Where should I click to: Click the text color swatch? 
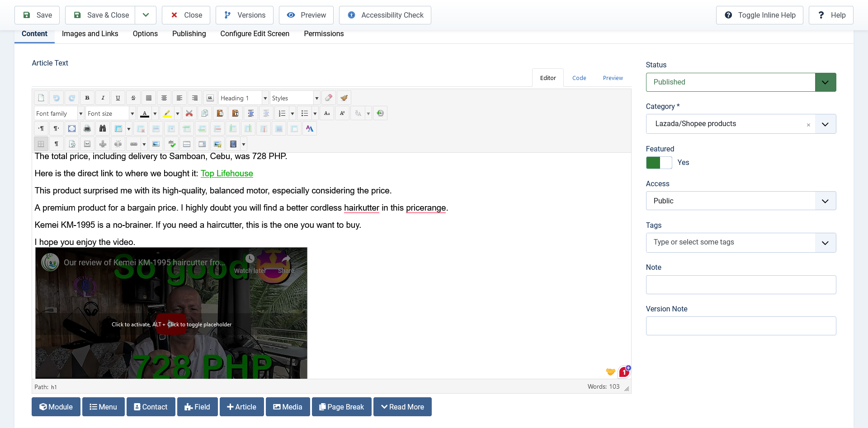[145, 113]
